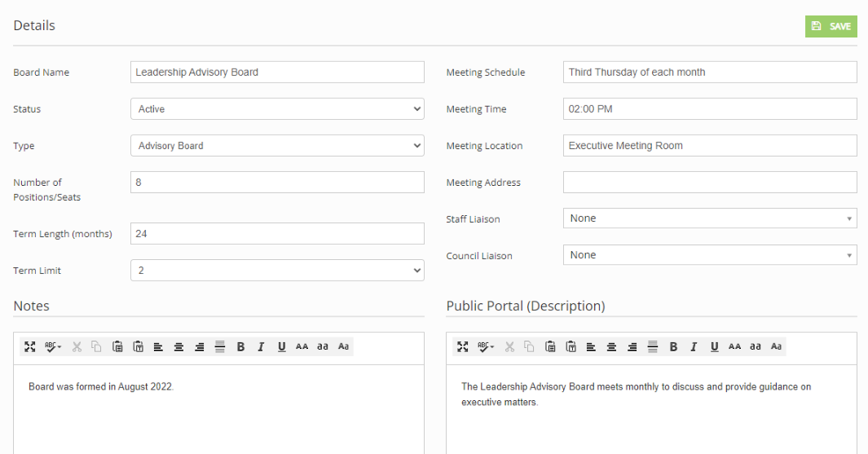Screen dimensions: 868x454
Task: Maximize the Notes editor
Action: coord(30,346)
